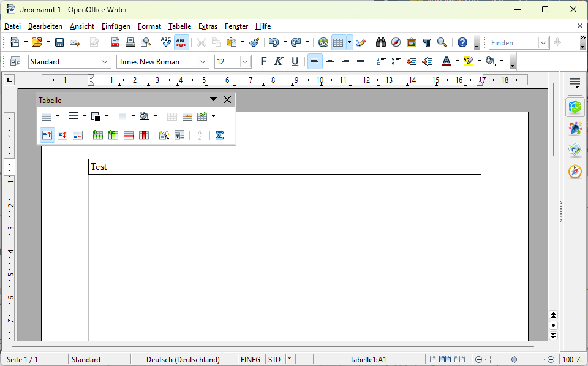Create a new document with the New icon
588x366 pixels.
(x=15, y=42)
